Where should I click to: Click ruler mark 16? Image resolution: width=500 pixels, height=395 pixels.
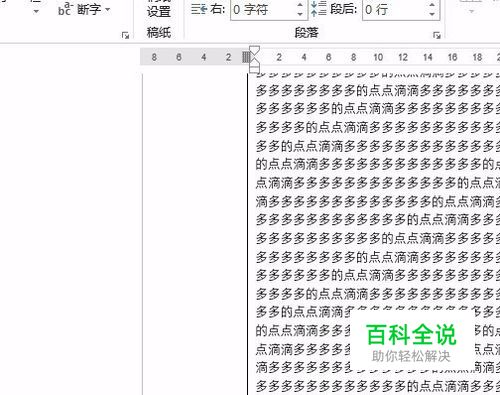[452, 57]
